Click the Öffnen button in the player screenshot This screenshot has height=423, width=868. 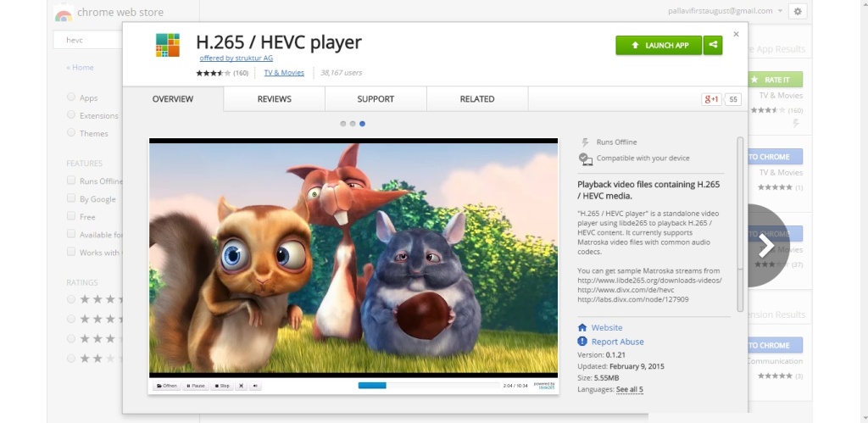click(x=167, y=386)
